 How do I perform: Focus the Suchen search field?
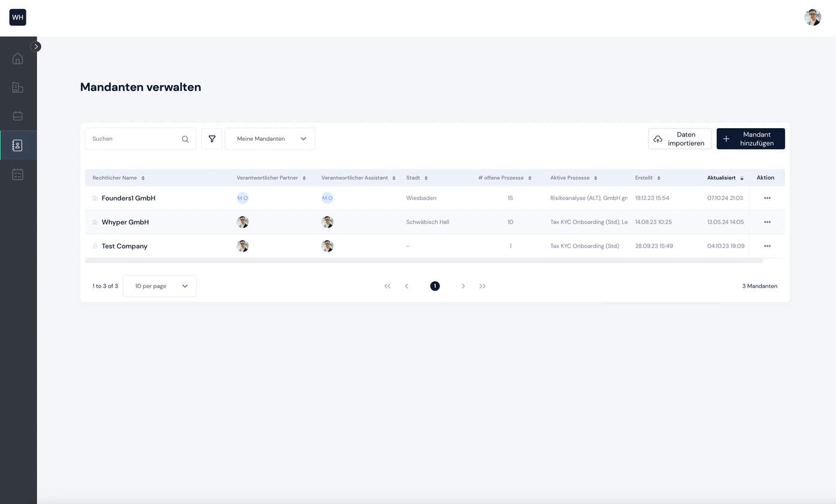click(x=141, y=139)
